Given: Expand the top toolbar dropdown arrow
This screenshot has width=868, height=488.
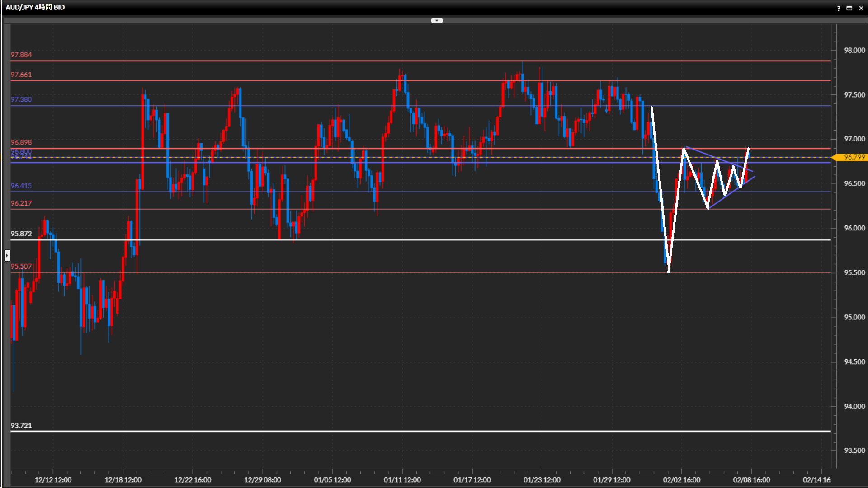Looking at the screenshot, I should click(x=437, y=20).
